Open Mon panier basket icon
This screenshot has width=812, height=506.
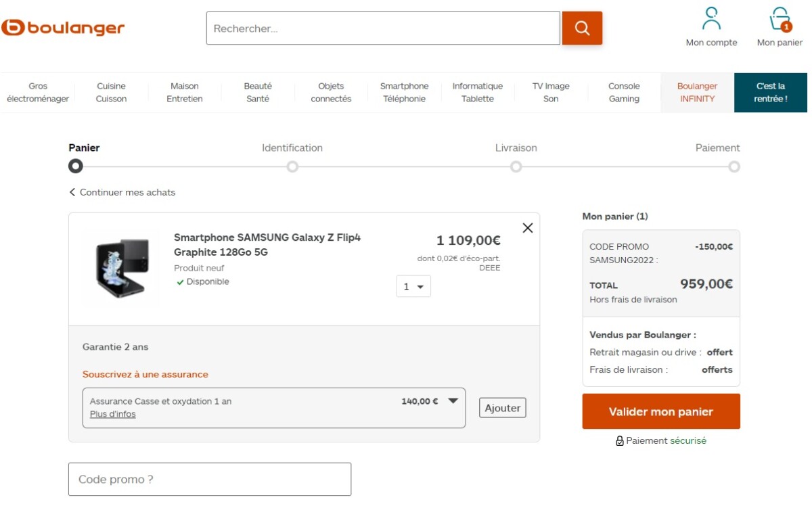click(x=780, y=19)
